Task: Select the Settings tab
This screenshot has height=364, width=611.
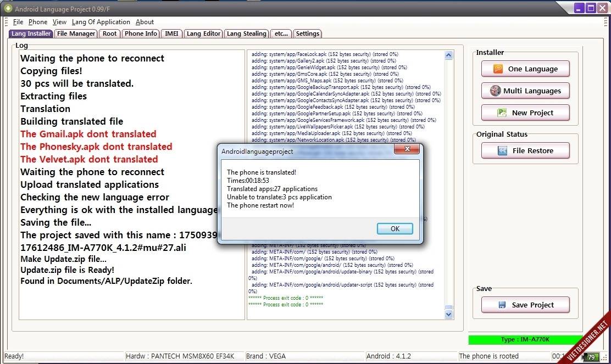Action: pyautogui.click(x=308, y=33)
